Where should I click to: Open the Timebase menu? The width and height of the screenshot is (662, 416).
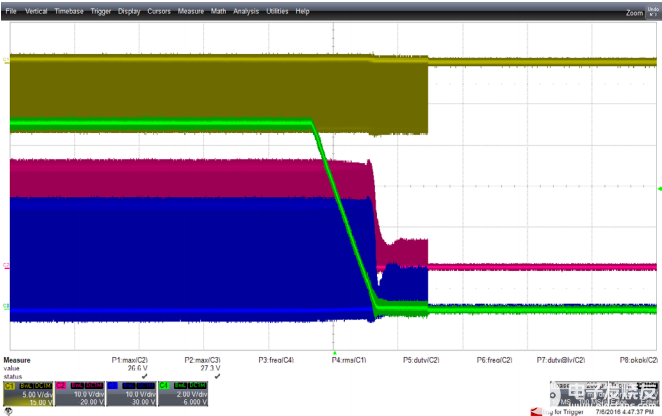68,11
